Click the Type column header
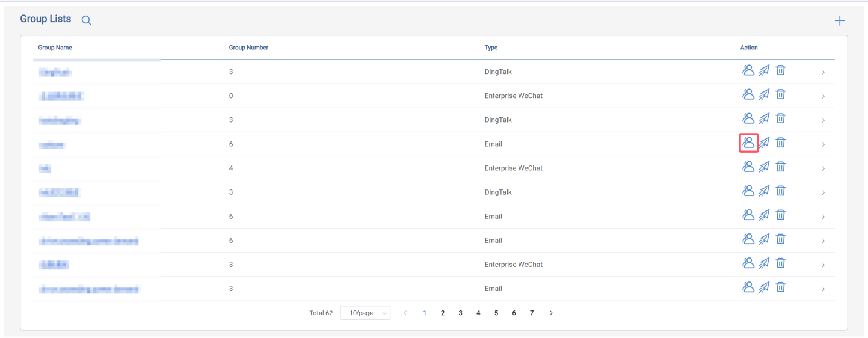Screen dimensions: 868x338 point(491,48)
